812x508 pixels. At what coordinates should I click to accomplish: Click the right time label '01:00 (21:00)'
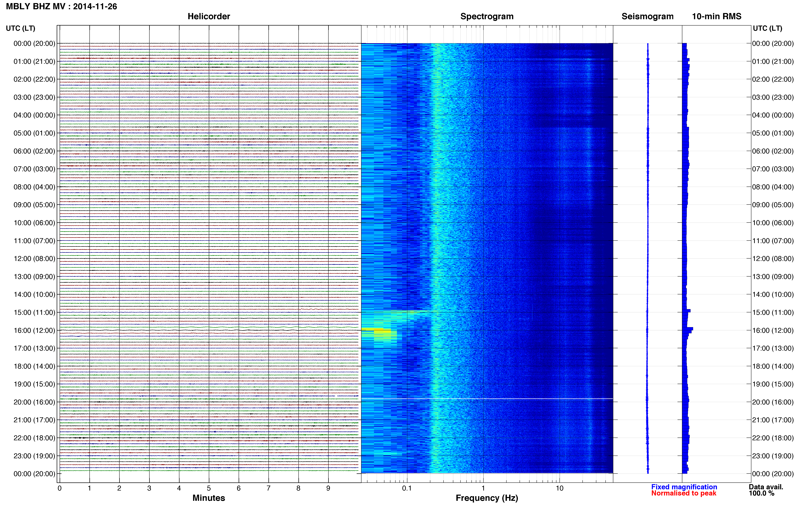pyautogui.click(x=773, y=62)
